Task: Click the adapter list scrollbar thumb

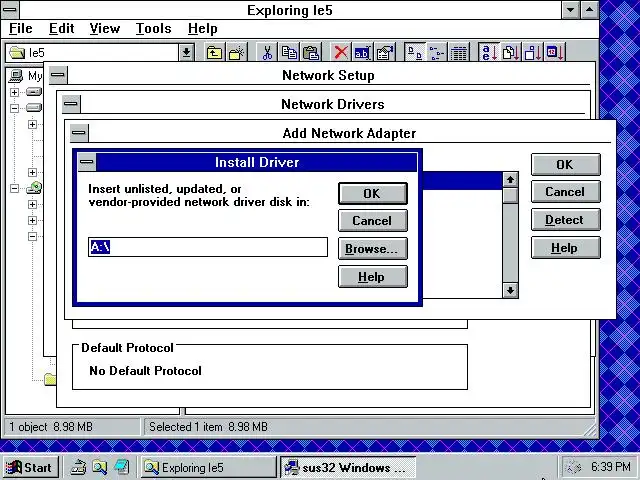Action: (x=510, y=196)
